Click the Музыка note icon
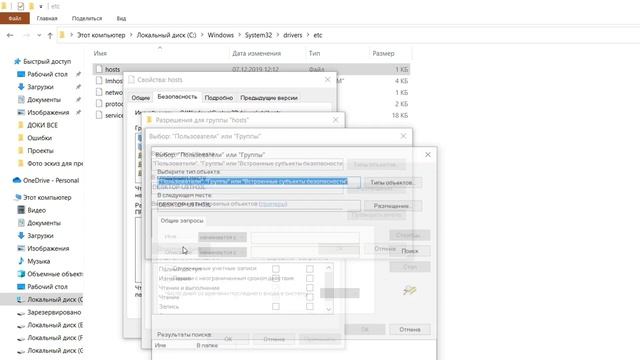The image size is (640, 360). pyautogui.click(x=21, y=261)
